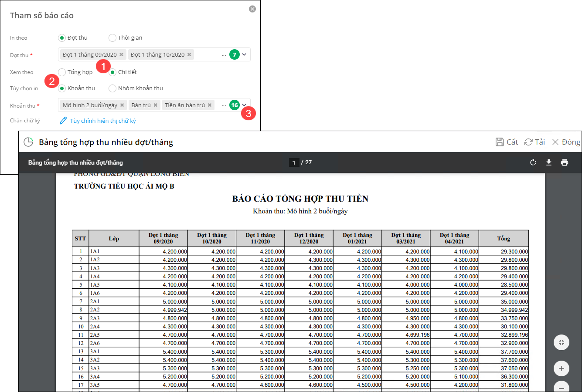Click the 35.000.000 total cell

(504, 301)
